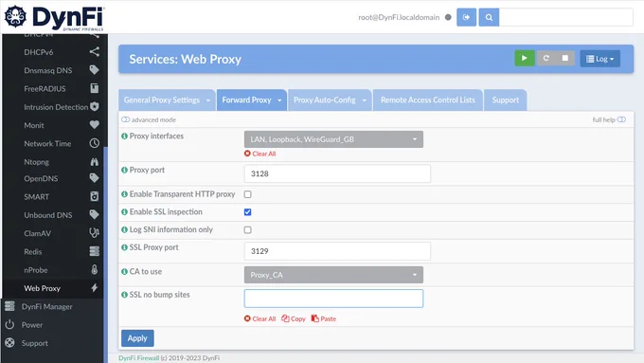The image size is (644, 363).
Task: Open nProbe service
Action: (36, 270)
